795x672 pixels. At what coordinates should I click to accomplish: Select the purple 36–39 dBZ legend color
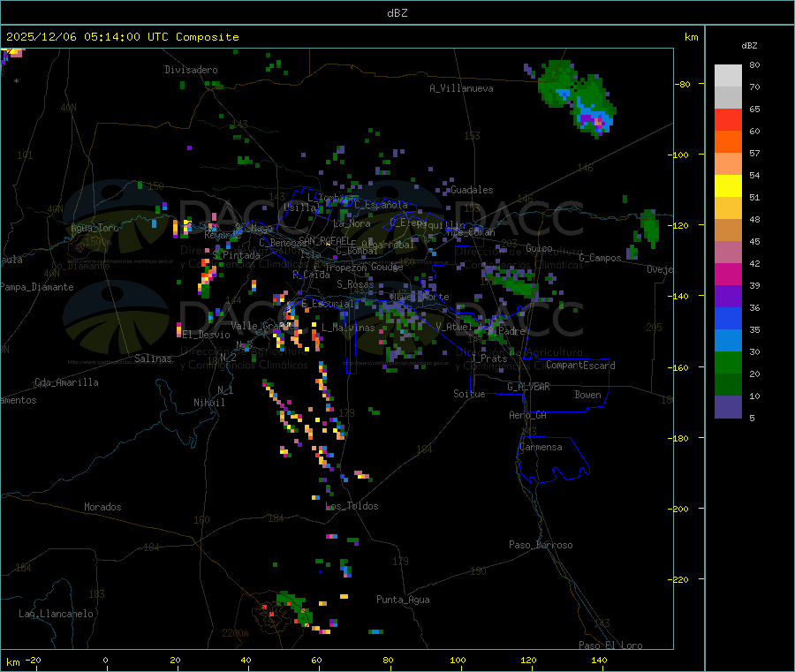(x=728, y=297)
